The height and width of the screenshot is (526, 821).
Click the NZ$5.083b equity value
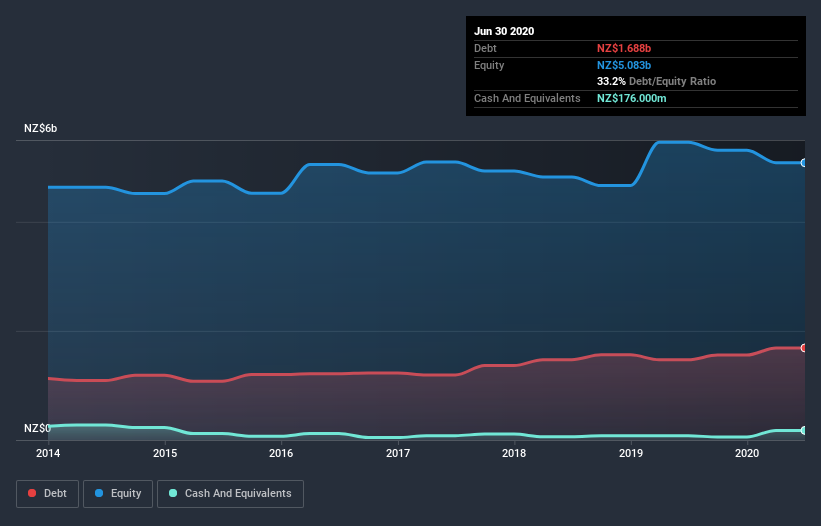pyautogui.click(x=624, y=65)
